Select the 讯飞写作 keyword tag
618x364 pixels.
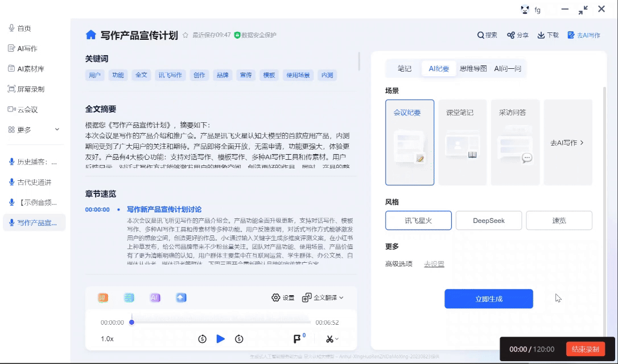pos(170,75)
